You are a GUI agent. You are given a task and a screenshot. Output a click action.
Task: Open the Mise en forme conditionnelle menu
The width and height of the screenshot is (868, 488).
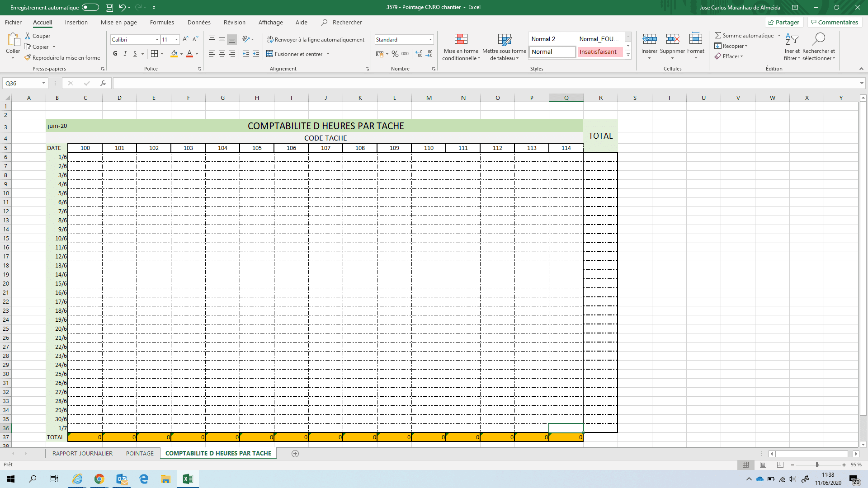[461, 47]
